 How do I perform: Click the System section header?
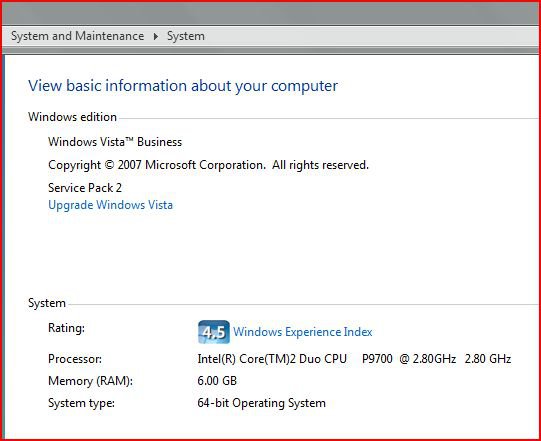tap(47, 303)
